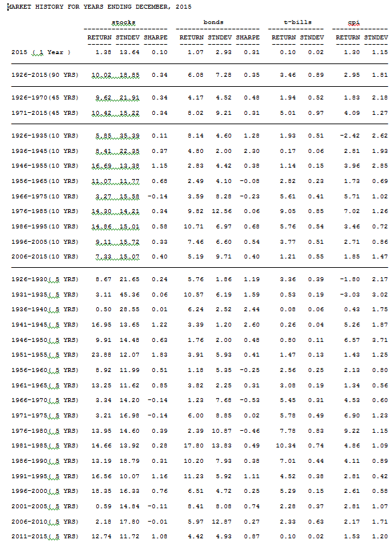Click the bonds return 17.80 for 1981-1985
Viewport: 392px width, 547px height.
[x=194, y=445]
